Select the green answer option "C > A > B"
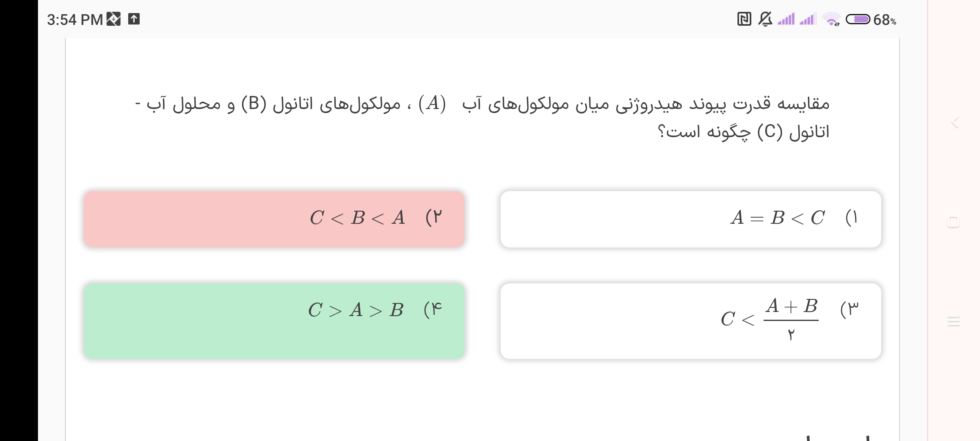This screenshot has height=441, width=980. [274, 321]
